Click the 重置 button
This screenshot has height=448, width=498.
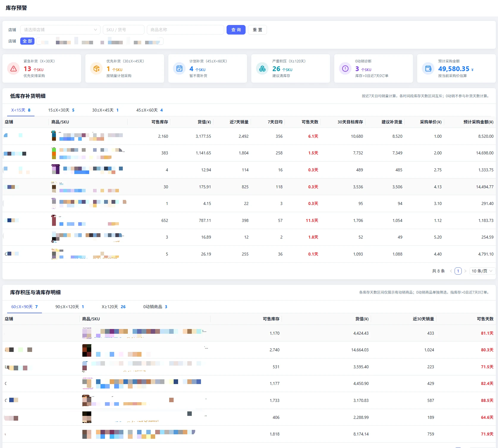[257, 30]
